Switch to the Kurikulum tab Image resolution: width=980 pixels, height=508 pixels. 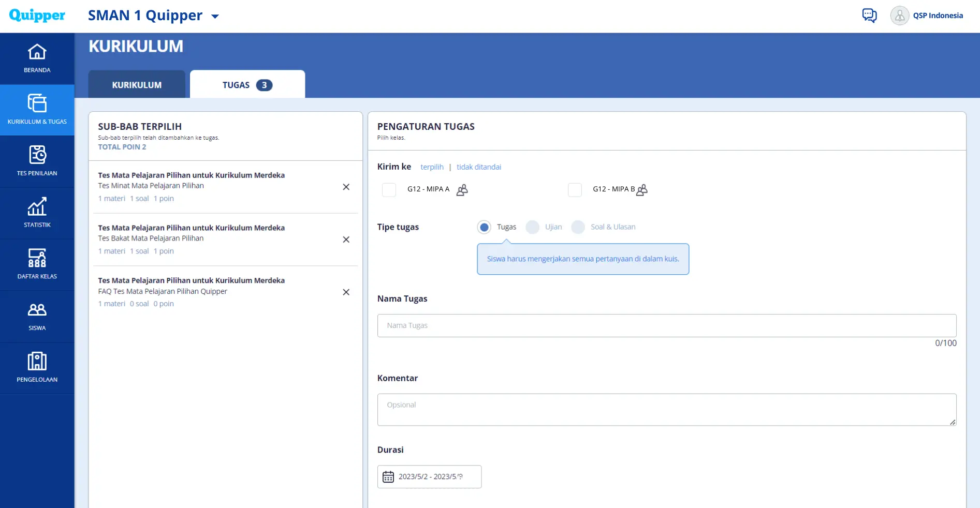click(137, 84)
